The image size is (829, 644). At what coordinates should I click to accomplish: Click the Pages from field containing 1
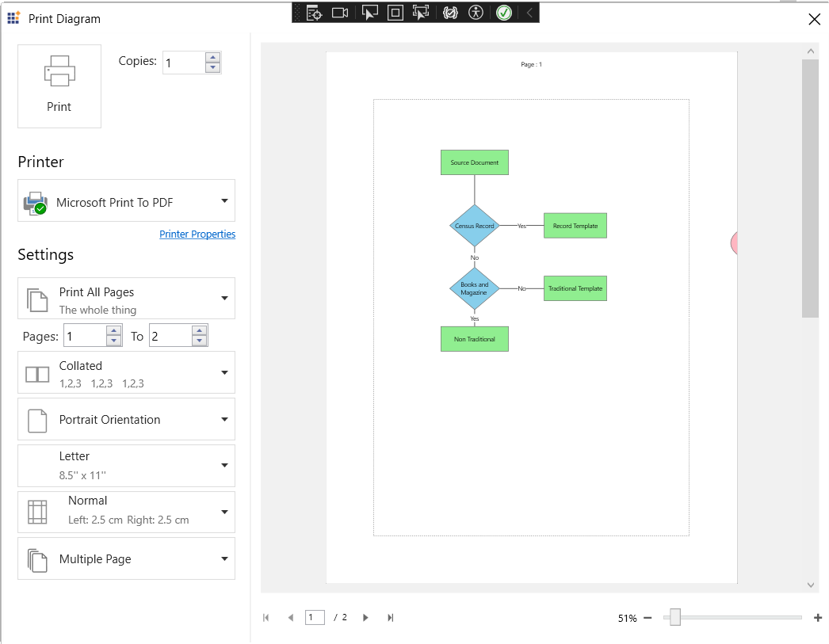click(x=85, y=336)
